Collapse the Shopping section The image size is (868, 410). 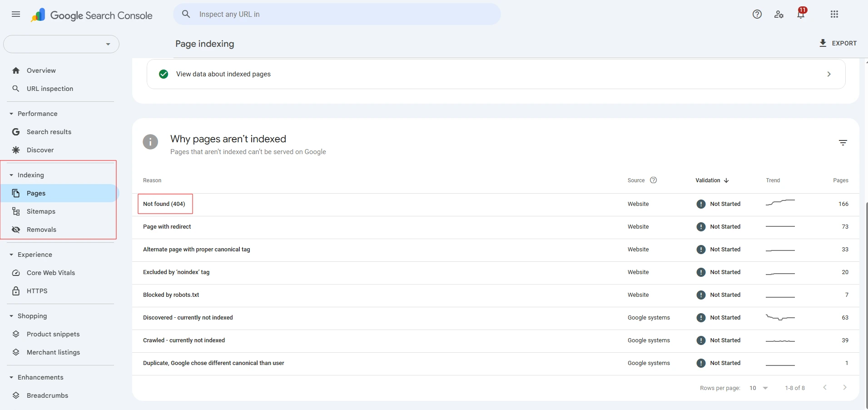(x=11, y=316)
